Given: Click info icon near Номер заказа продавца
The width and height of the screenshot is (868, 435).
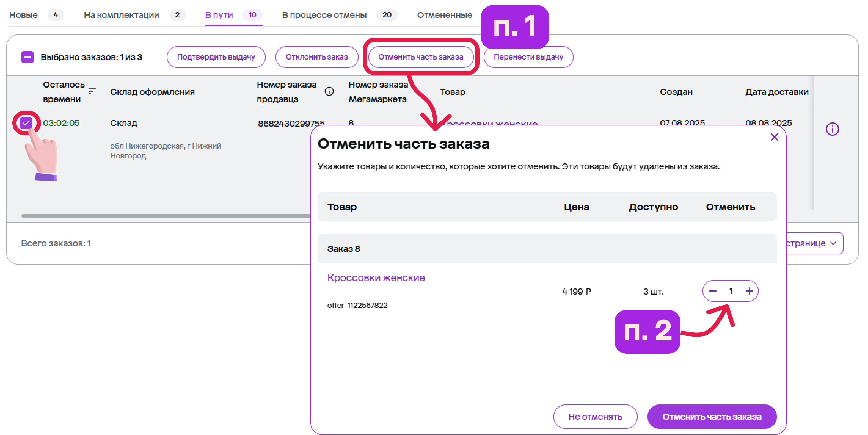Looking at the screenshot, I should click(x=329, y=91).
